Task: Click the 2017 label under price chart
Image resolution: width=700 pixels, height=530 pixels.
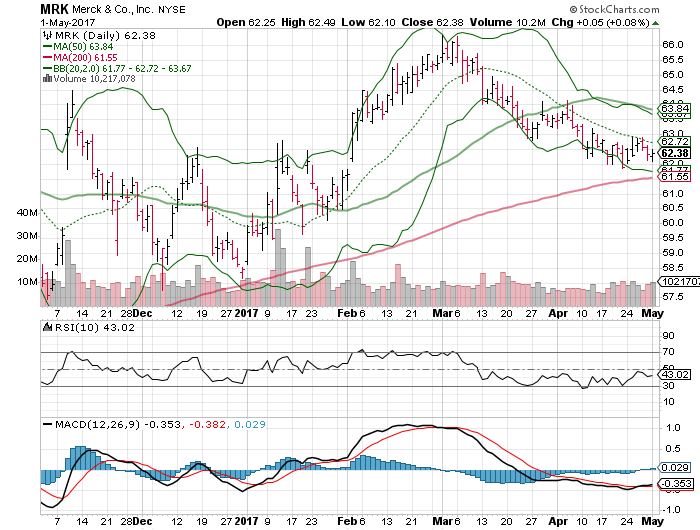Action: coord(247,313)
